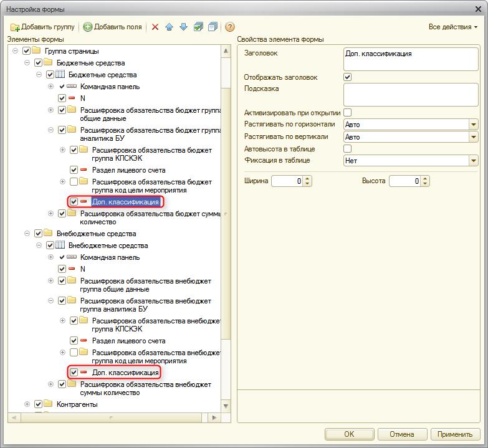Image resolution: width=488 pixels, height=448 pixels.
Task: Uncheck the selected Доп. классификация checkbox
Action: (74, 202)
